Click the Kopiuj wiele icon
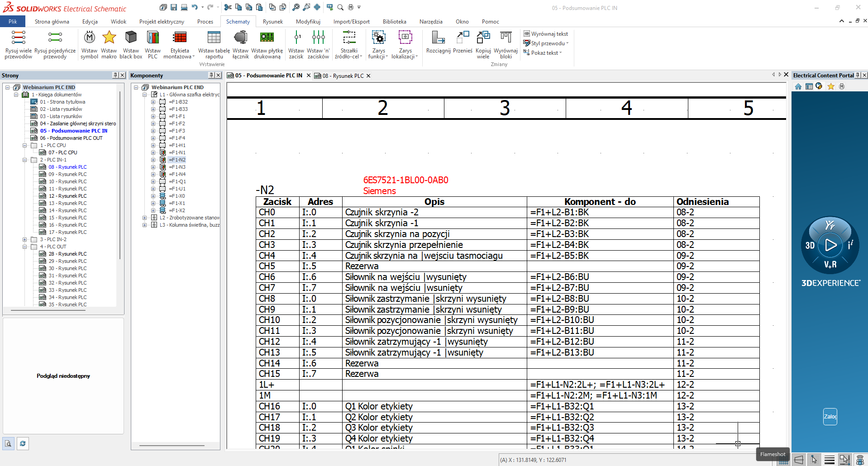The image size is (868, 466). (483, 38)
